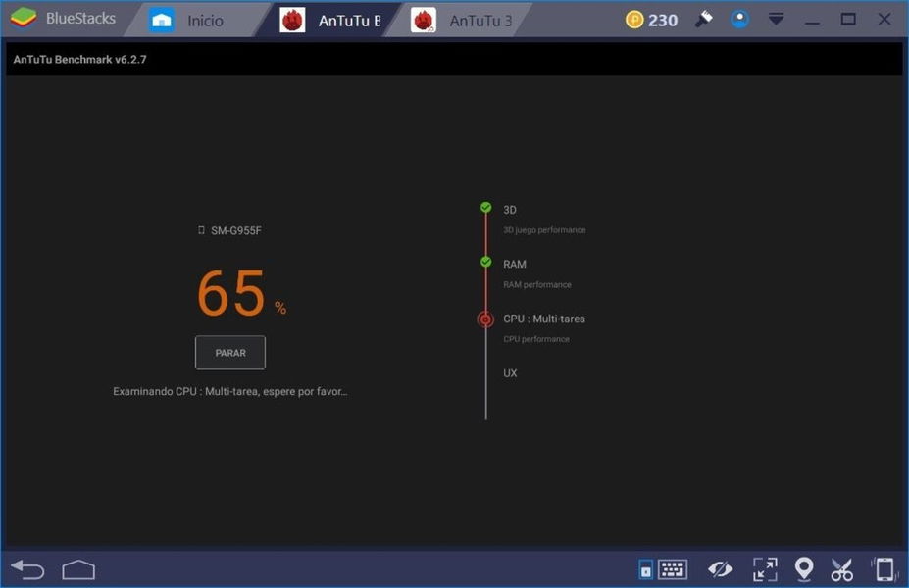Click the shake device phone icon
The width and height of the screenshot is (909, 588).
point(884,569)
